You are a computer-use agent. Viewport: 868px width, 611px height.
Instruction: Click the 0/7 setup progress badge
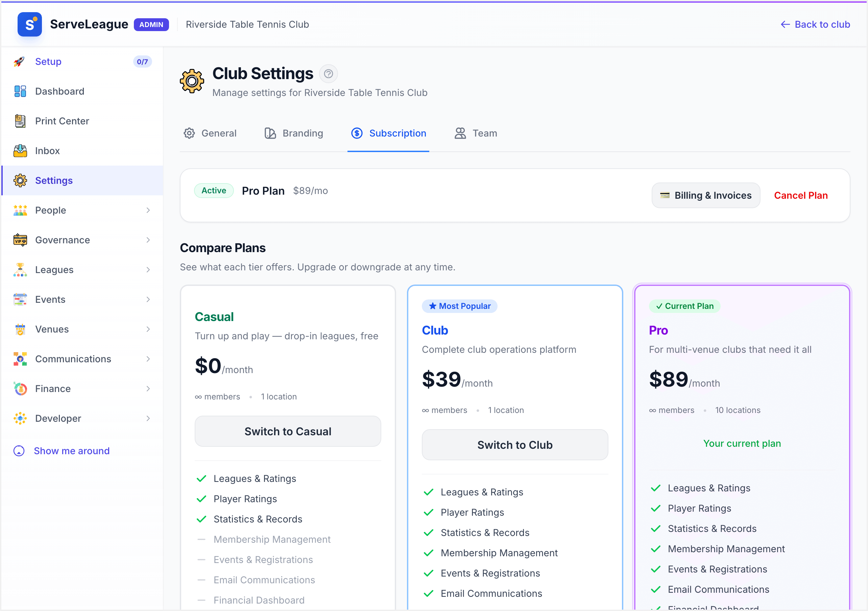142,62
